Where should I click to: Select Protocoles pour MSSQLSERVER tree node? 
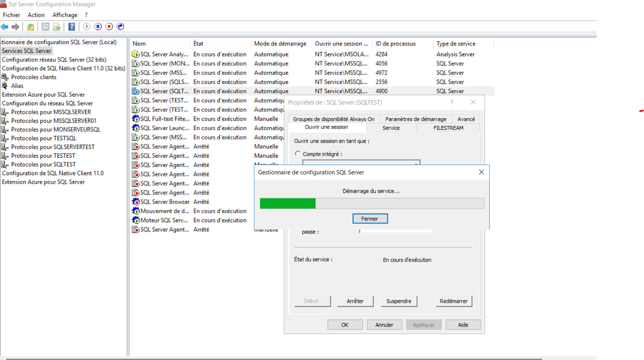[51, 112]
